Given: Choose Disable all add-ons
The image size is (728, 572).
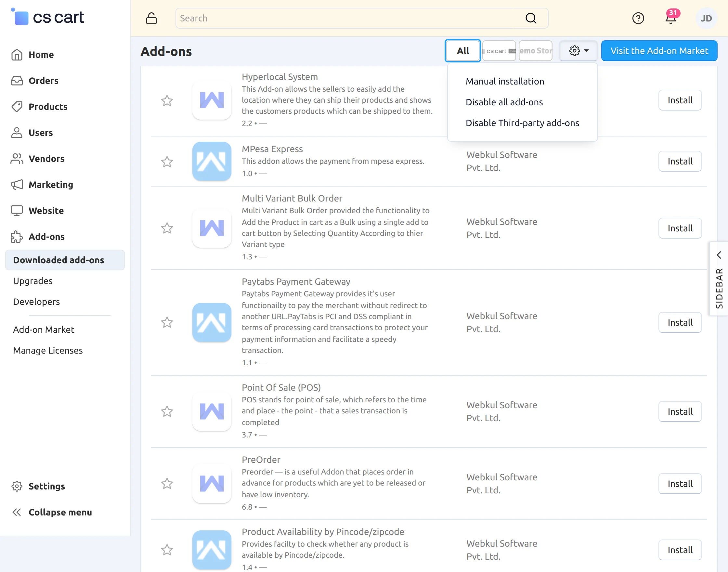Looking at the screenshot, I should 504,102.
